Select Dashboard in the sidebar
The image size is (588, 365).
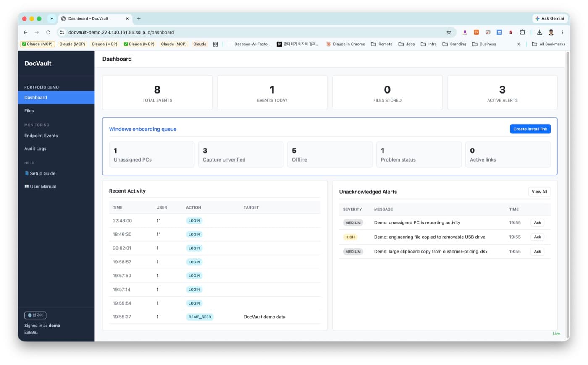coord(56,98)
